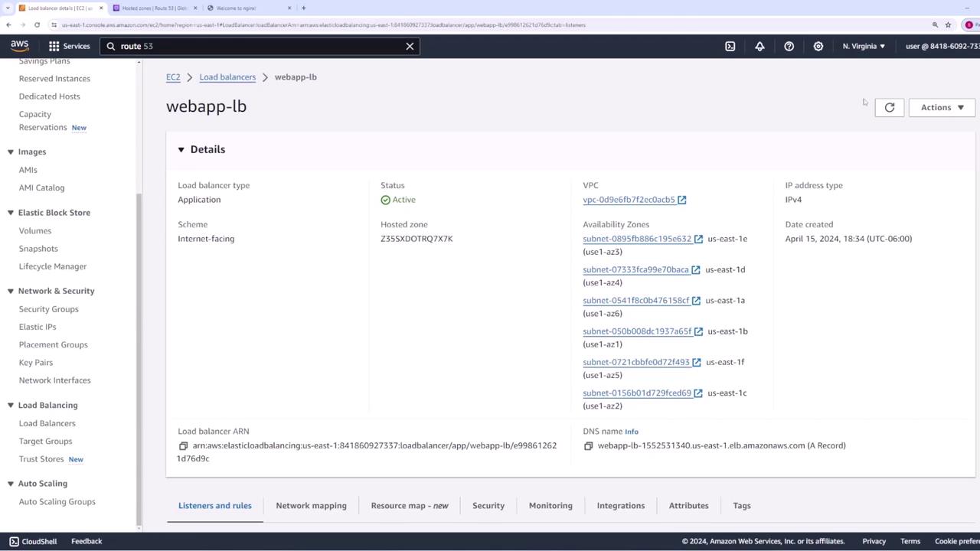Copy the load balancer ARN
Viewport: 980px width, 551px height.
coord(183,445)
